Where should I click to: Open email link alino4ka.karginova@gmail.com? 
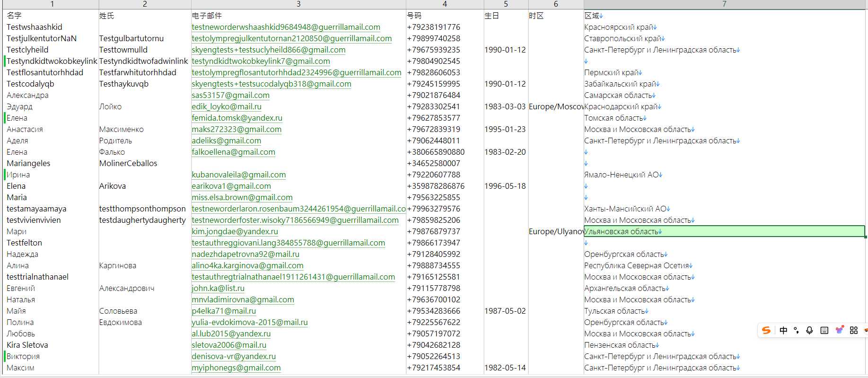click(247, 265)
